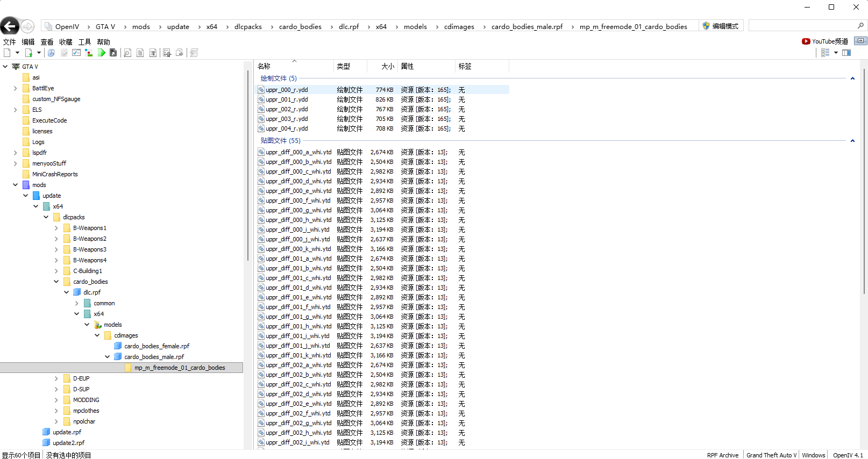Click the document with T toolbar icon
The image size is (868, 459).
[x=153, y=53]
